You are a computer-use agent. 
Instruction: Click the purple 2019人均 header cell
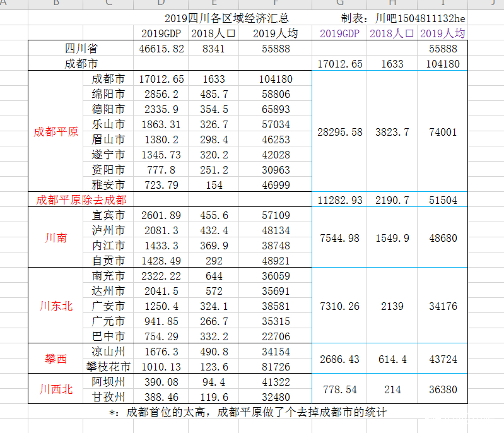pyautogui.click(x=443, y=33)
